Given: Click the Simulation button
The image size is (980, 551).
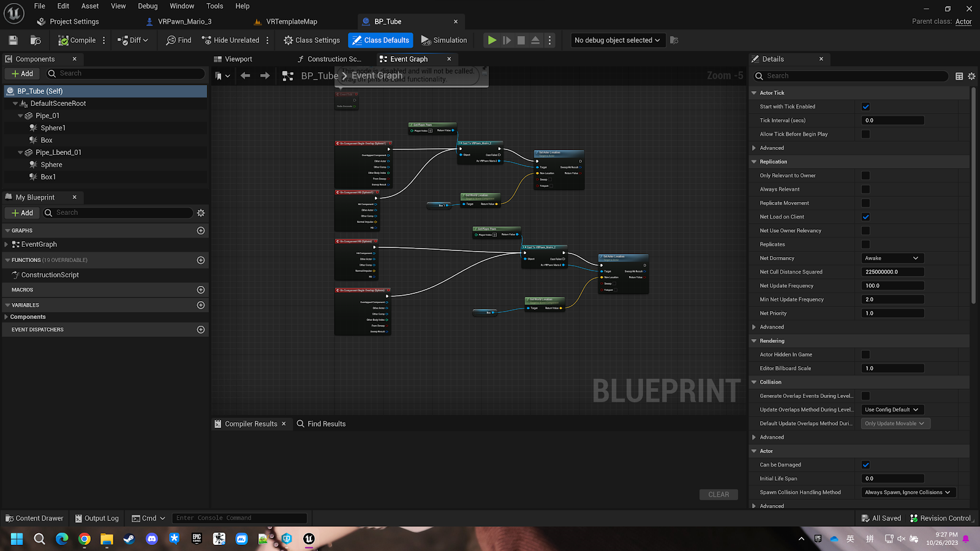Looking at the screenshot, I should click(444, 40).
